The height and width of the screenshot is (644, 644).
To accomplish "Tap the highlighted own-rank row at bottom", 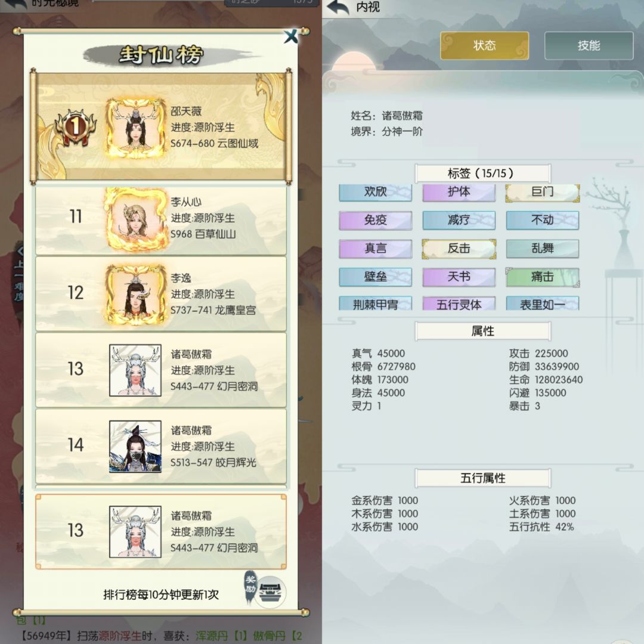I will click(x=161, y=532).
